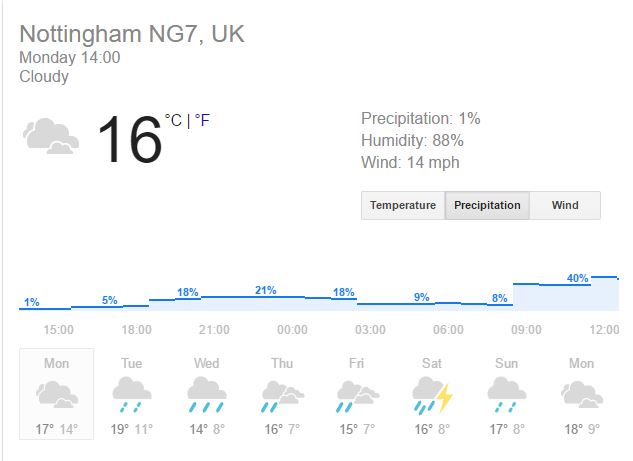The image size is (633, 461).
Task: Switch to the Precipitation tab
Action: pos(487,205)
